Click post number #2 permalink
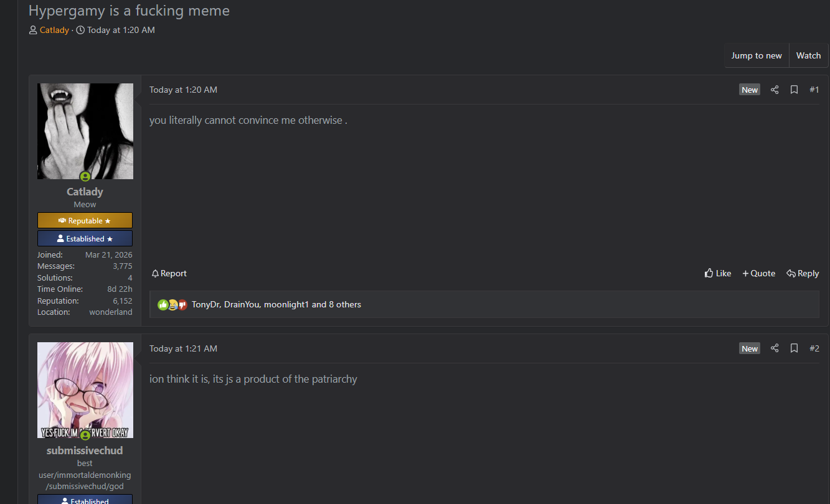 [814, 348]
